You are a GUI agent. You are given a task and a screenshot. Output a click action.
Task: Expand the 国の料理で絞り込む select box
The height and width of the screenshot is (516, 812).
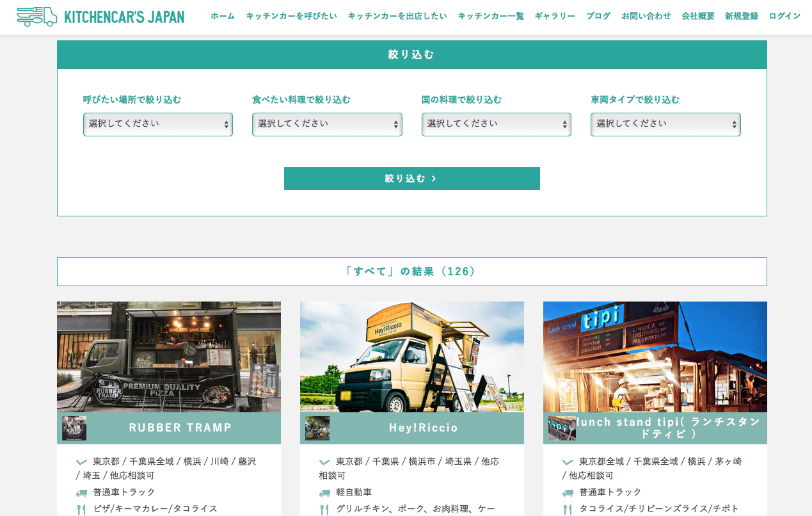[x=497, y=124]
